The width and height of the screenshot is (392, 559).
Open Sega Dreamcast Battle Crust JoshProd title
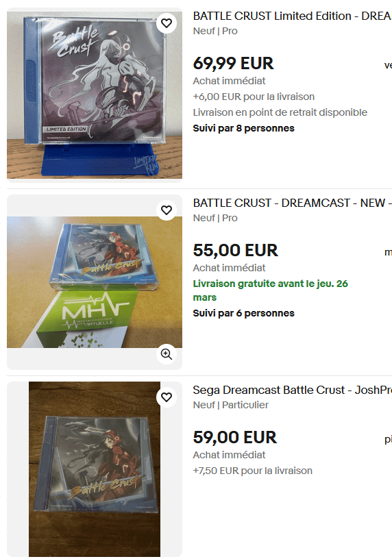point(292,390)
